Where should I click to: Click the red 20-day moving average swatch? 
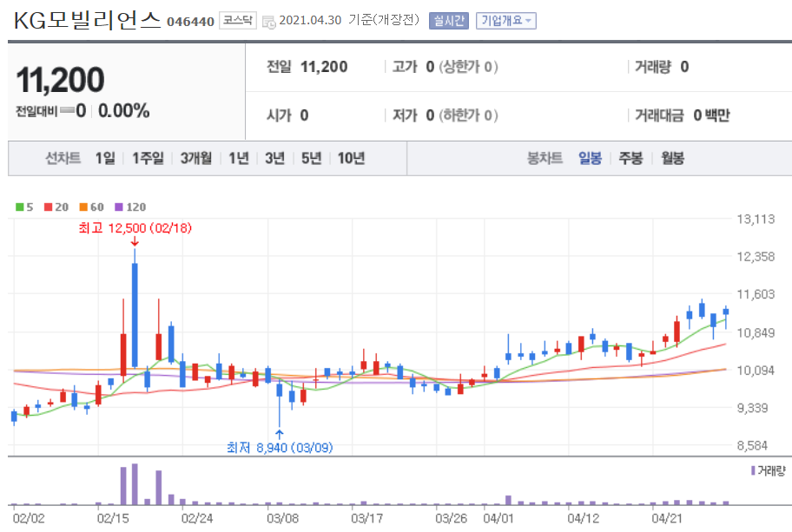[x=49, y=207]
